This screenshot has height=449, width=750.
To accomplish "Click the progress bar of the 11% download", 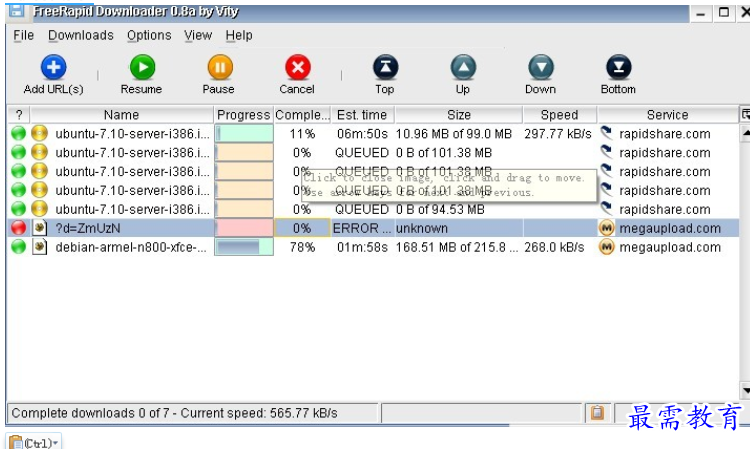I will (x=244, y=133).
